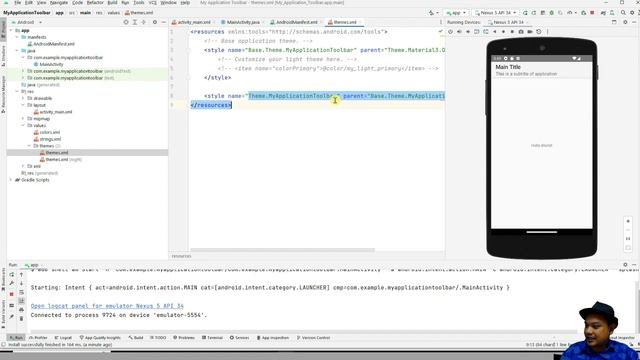The height and width of the screenshot is (360, 640).
Task: Take emulator screenshot with camera icon
Action: coord(521,31)
